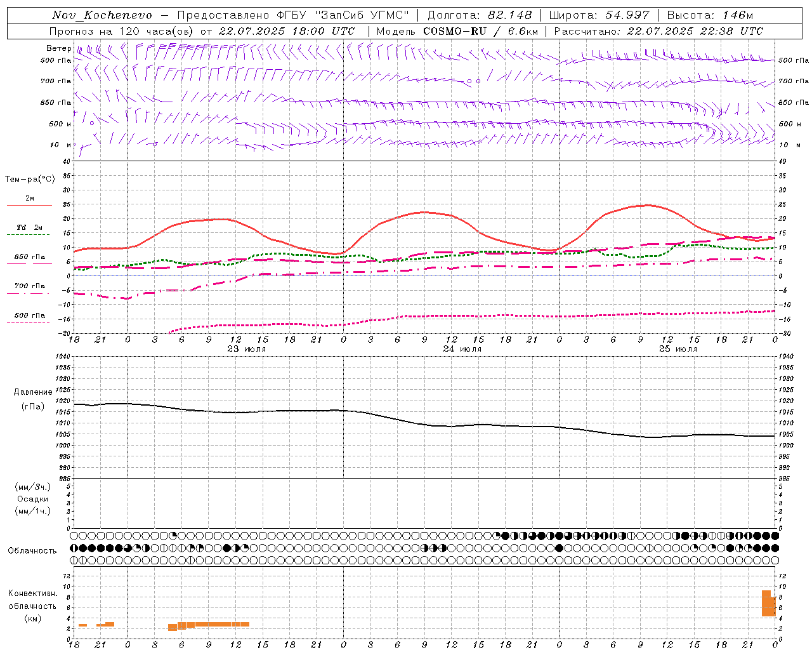This screenshot has width=812, height=650.
Task: Select forecast start time '22.07.2025 18:00 UTC'
Action: (x=287, y=31)
